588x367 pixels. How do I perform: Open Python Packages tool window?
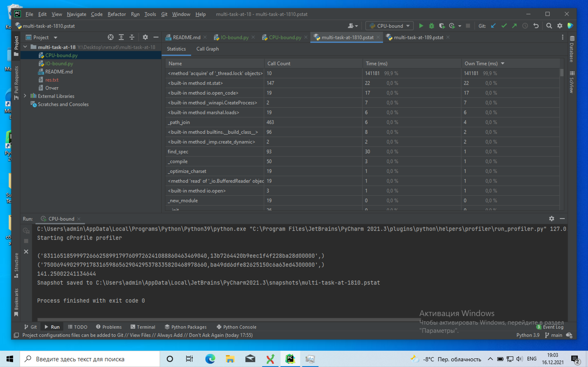coord(186,327)
